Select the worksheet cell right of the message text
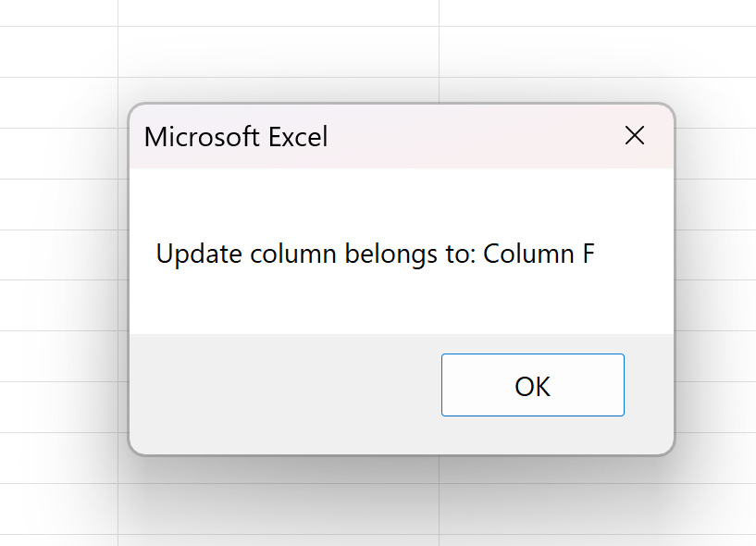The height and width of the screenshot is (546, 756). click(717, 254)
